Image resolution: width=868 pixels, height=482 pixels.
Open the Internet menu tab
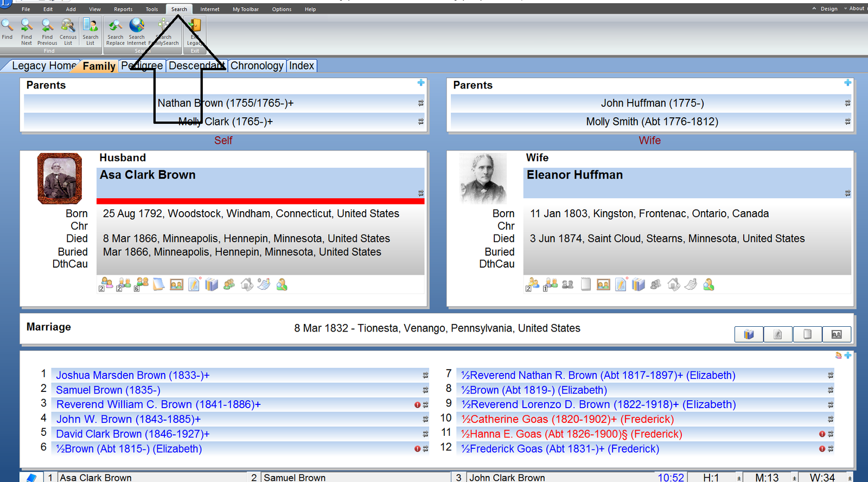click(210, 9)
